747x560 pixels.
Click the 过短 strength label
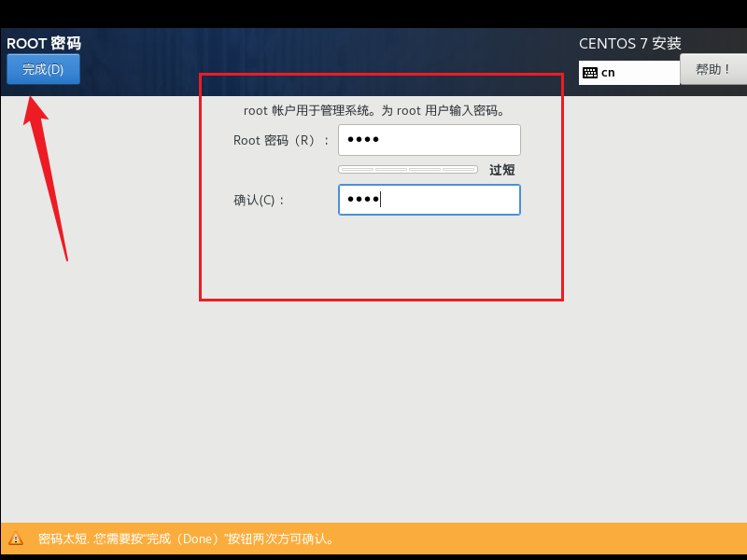(502, 170)
